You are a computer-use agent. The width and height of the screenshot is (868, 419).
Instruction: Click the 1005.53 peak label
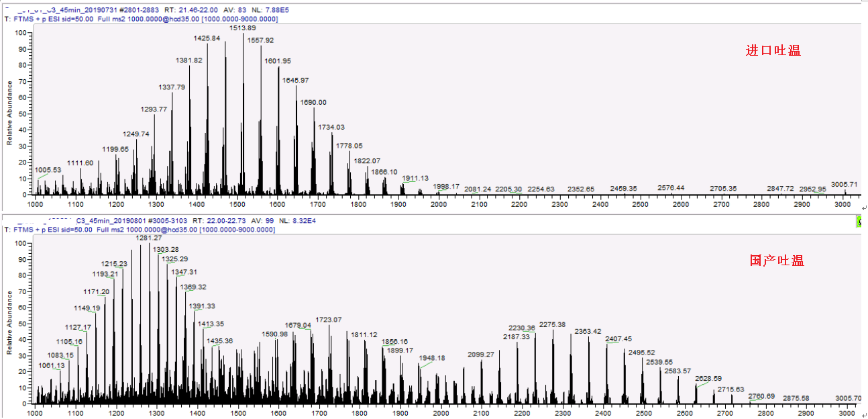point(48,170)
